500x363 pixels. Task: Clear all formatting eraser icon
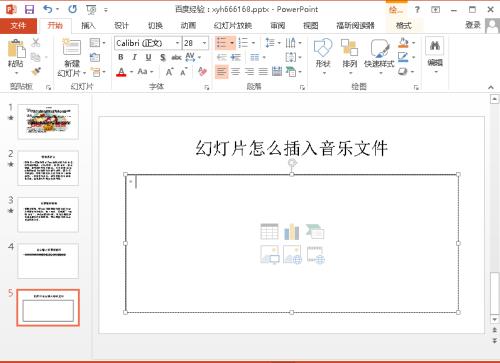click(x=202, y=71)
